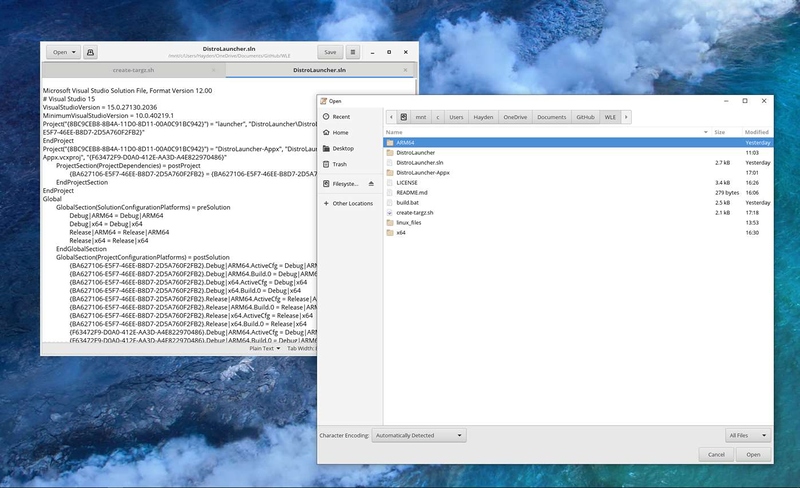Switch to the create-targz.sh tab
Viewport: 800px width, 488px height.
point(136,71)
